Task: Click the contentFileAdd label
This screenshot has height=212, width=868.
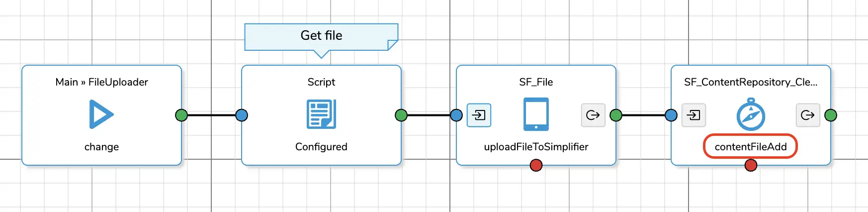Action: pyautogui.click(x=751, y=147)
